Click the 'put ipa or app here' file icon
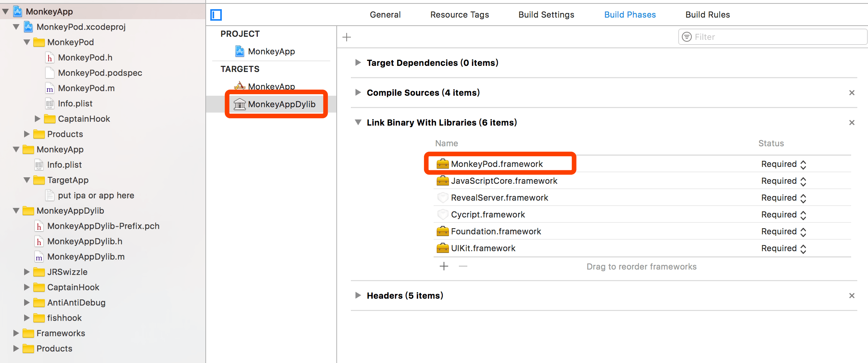 pos(50,195)
